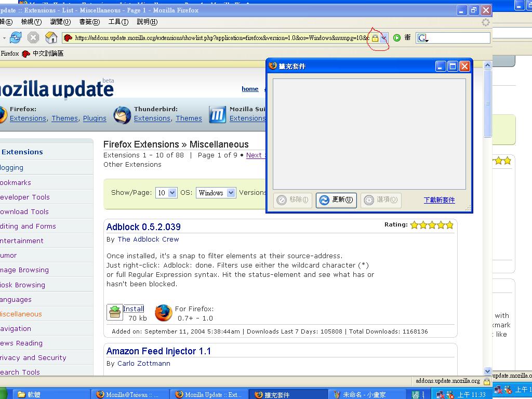Open 瀏覽 menu
The image size is (532, 399).
point(60,22)
